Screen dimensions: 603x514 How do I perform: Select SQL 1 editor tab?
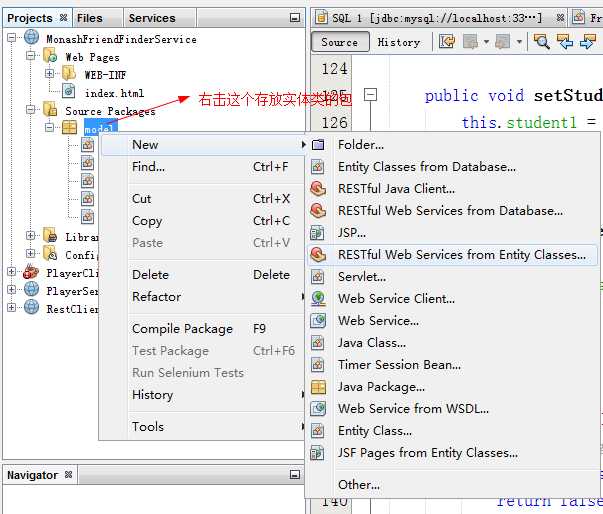(437, 18)
